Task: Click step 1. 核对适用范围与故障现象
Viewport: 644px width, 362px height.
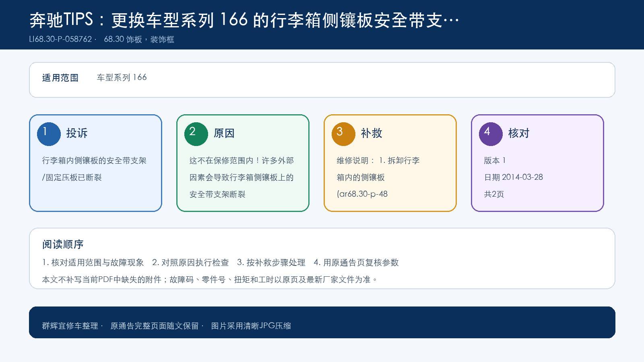Action: coord(93,263)
